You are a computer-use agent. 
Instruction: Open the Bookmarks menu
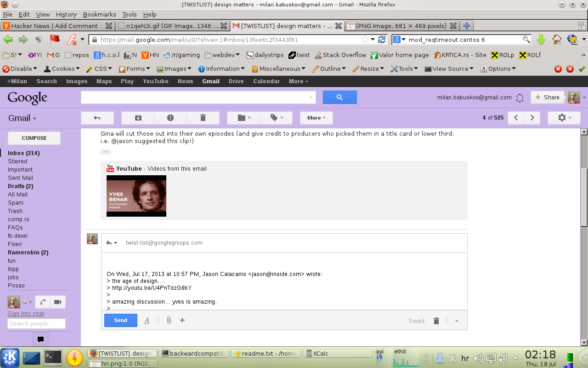100,14
